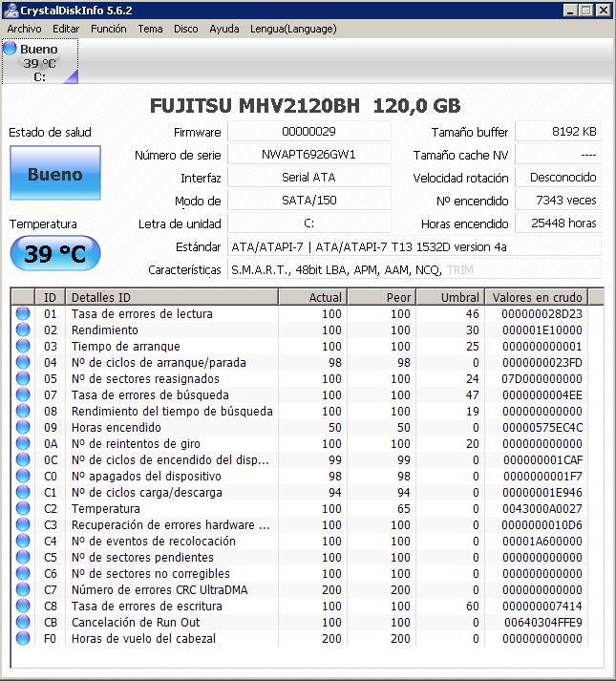
Task: Click the Valores en crudo column header
Action: click(537, 297)
